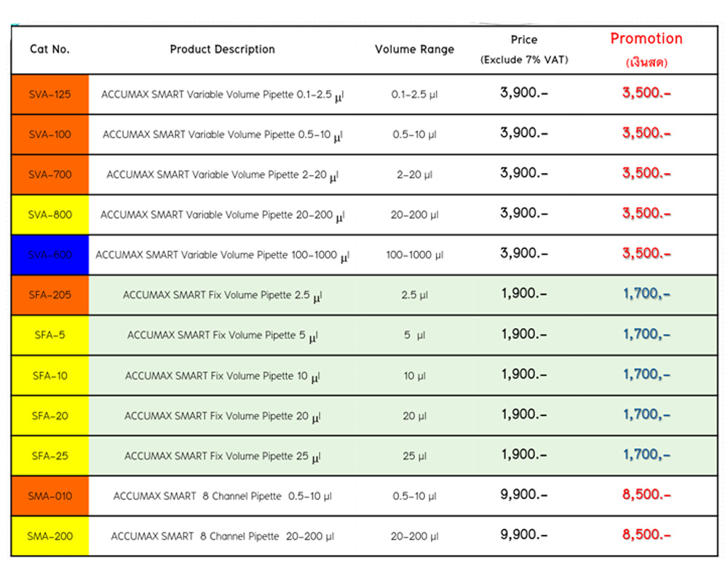Click catalog number SFA-25
Screen dimensions: 728x582
(50, 455)
